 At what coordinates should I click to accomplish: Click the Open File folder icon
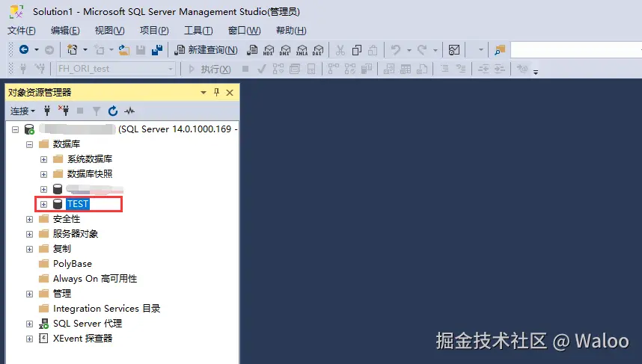[x=124, y=50]
